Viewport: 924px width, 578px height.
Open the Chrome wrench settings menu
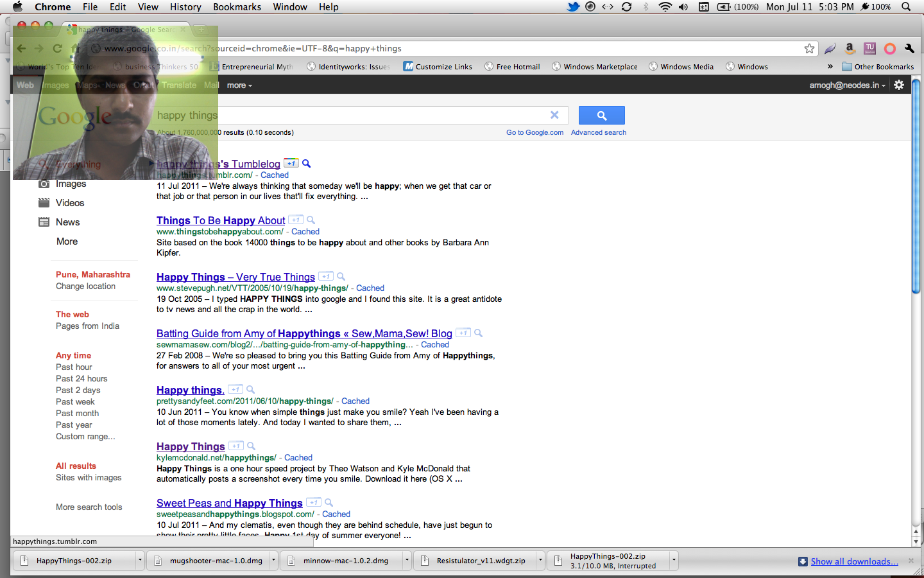(x=909, y=48)
